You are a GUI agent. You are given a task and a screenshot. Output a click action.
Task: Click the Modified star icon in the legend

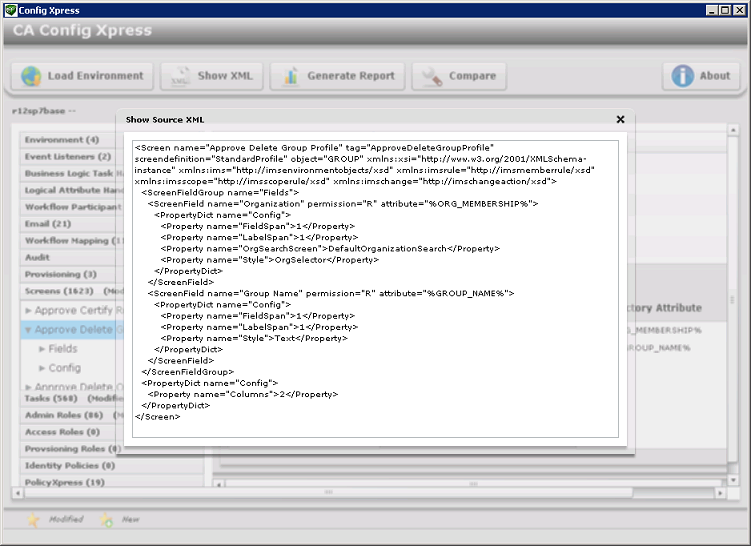33,520
